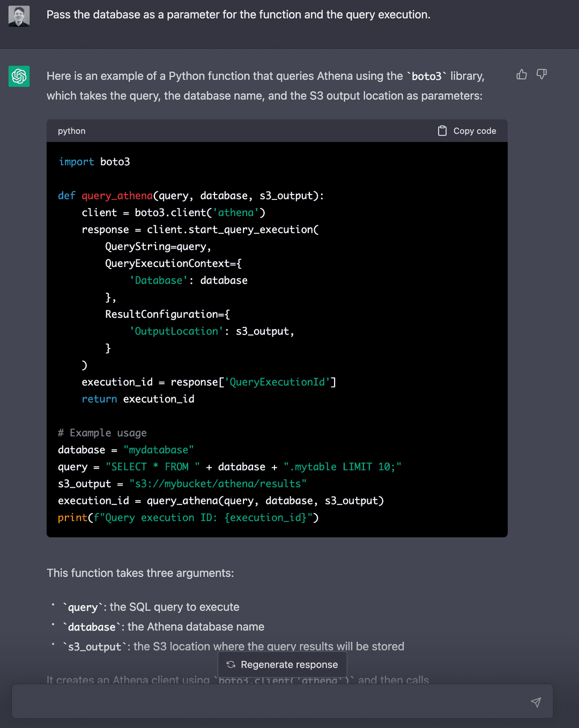Viewport: 579px width, 728px height.
Task: Click the print statement at the code block bottom
Action: point(188,517)
